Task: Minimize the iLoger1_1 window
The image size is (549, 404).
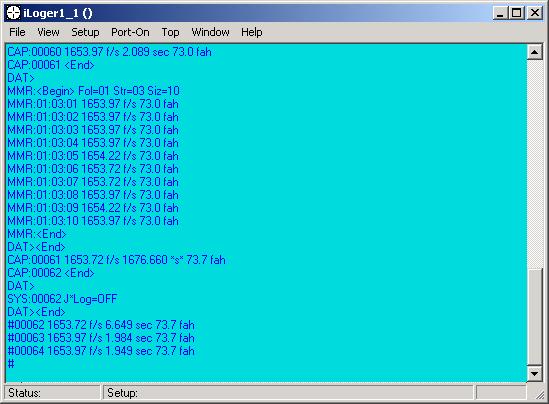Action: pyautogui.click(x=500, y=13)
